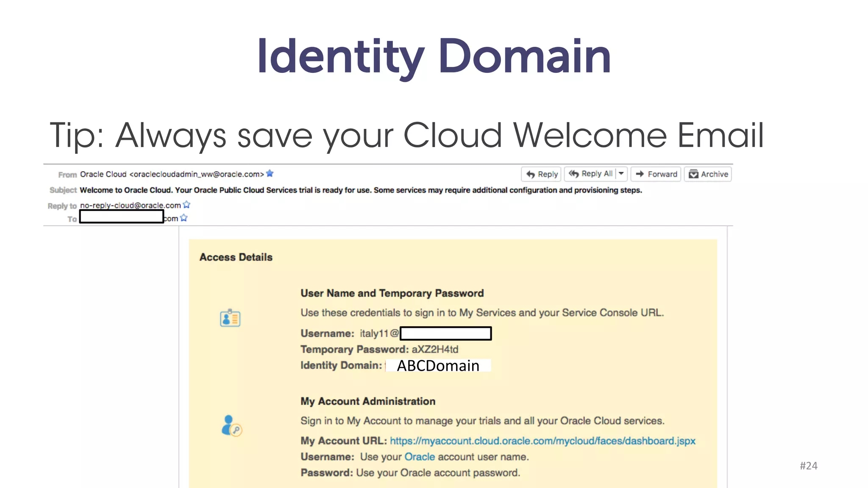Forward the Oracle Cloud welcome email
This screenshot has height=488, width=868.
pyautogui.click(x=656, y=174)
